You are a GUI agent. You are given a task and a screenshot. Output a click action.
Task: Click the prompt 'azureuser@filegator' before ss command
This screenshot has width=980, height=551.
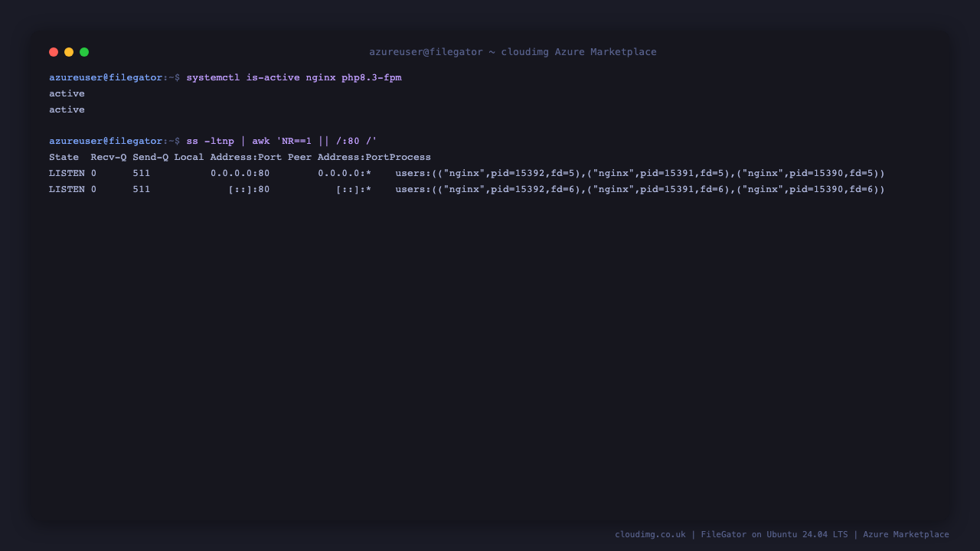106,141
